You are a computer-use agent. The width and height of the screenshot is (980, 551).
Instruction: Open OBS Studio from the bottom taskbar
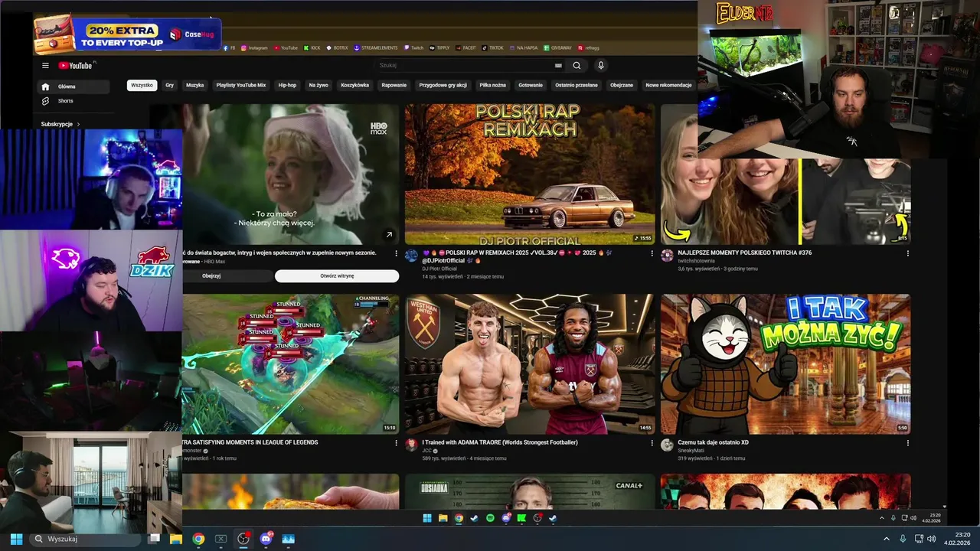click(243, 539)
